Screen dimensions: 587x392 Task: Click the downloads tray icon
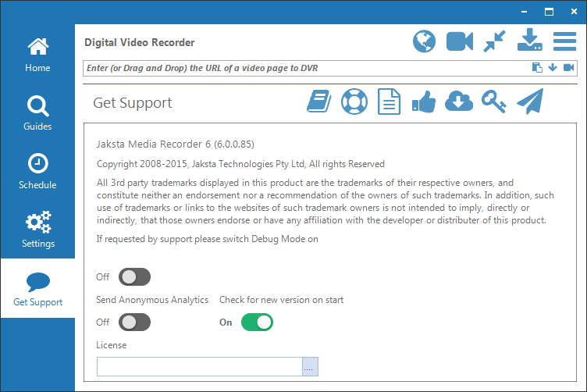click(x=530, y=40)
